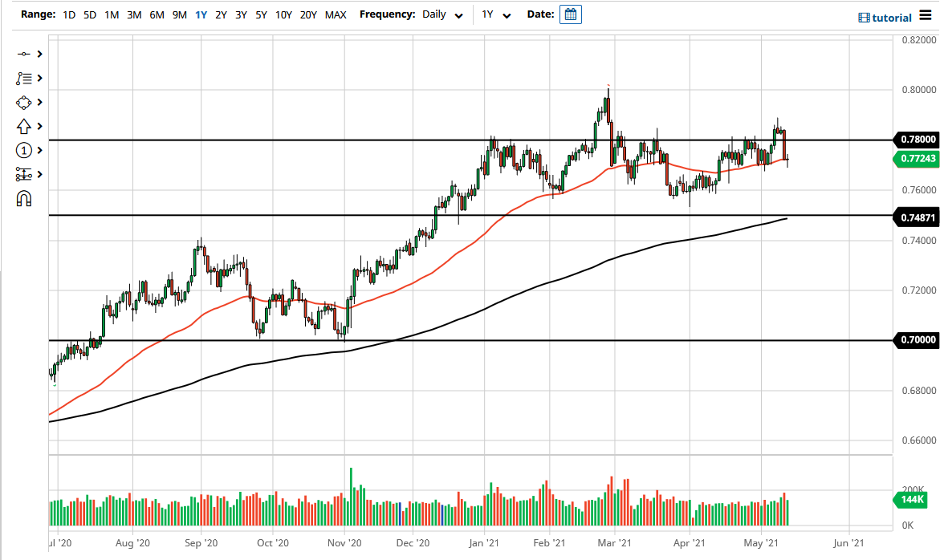Image resolution: width=944 pixels, height=560 pixels.
Task: Open the 1Y interval dropdown
Action: [496, 14]
